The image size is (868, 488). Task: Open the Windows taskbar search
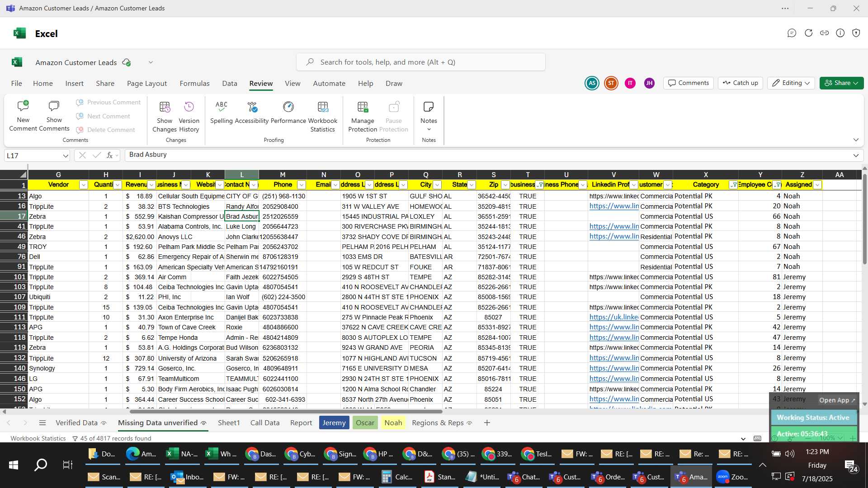click(x=41, y=465)
